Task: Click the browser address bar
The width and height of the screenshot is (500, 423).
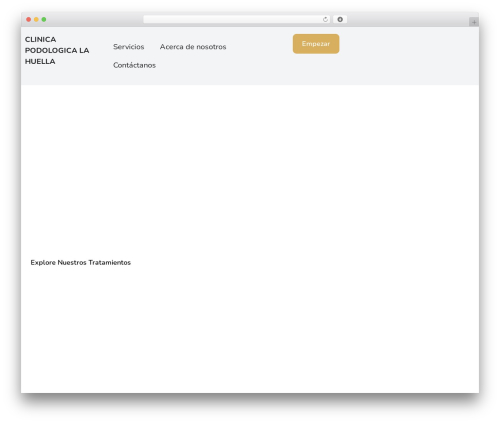Action: coord(236,20)
